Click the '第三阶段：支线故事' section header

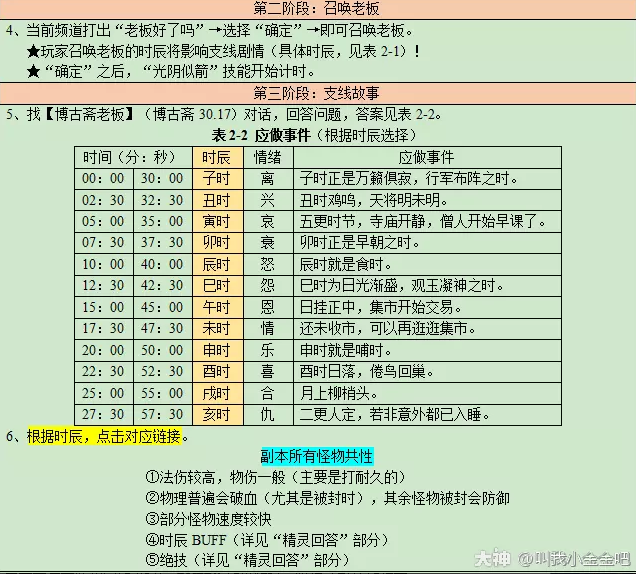coord(316,93)
